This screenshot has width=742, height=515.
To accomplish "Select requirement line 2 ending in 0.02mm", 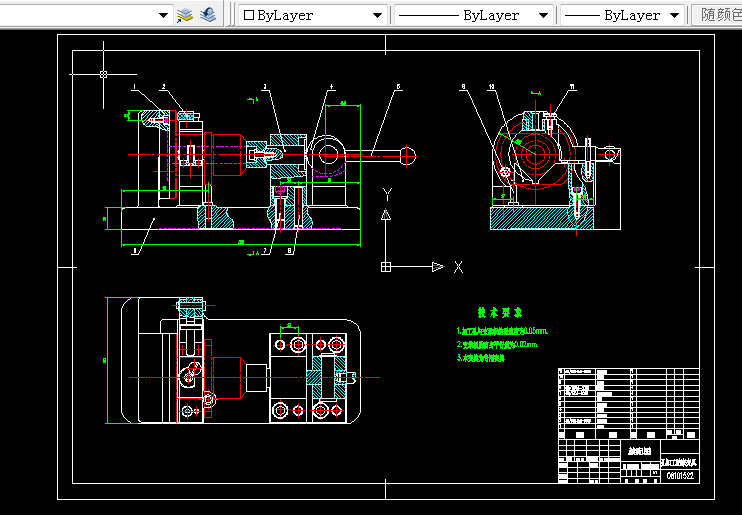I will [x=497, y=345].
